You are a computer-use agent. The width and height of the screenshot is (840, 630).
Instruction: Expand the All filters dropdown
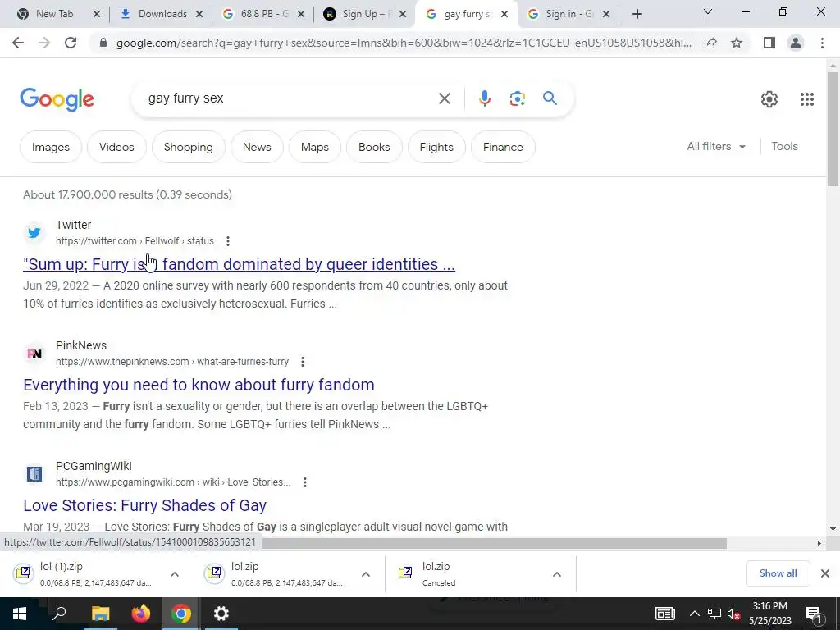point(716,146)
